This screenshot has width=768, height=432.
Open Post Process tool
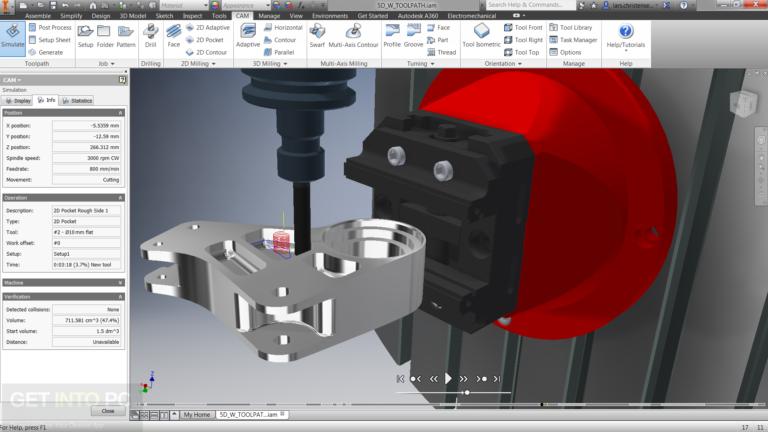pyautogui.click(x=50, y=27)
